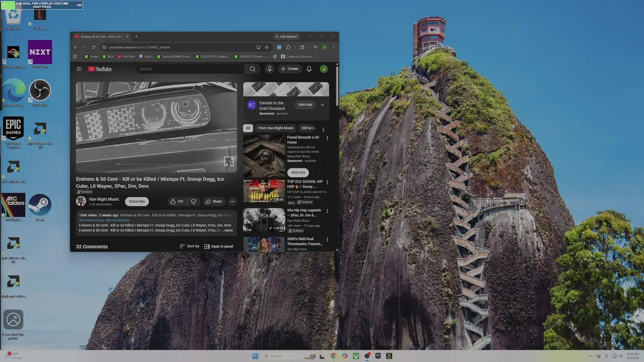Click Visit site under Found Beneath a US Home
This screenshot has width=644, height=362.
coord(298,172)
